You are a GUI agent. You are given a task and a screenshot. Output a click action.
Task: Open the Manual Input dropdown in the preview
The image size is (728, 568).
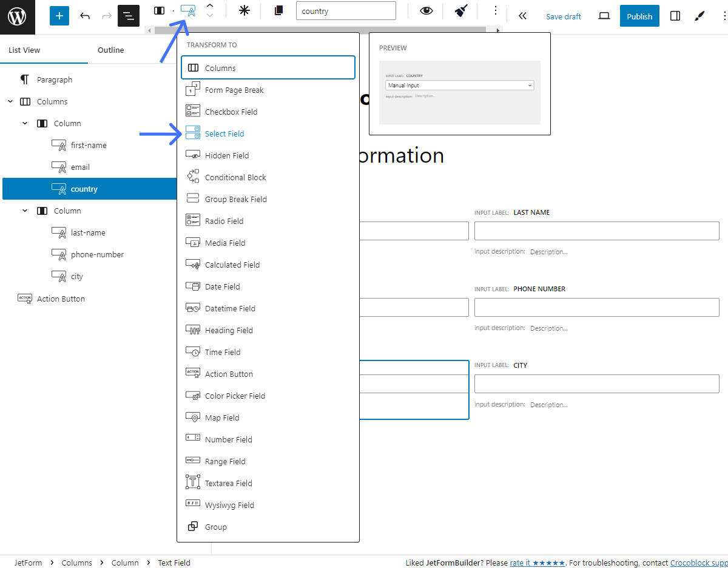pyautogui.click(x=459, y=85)
